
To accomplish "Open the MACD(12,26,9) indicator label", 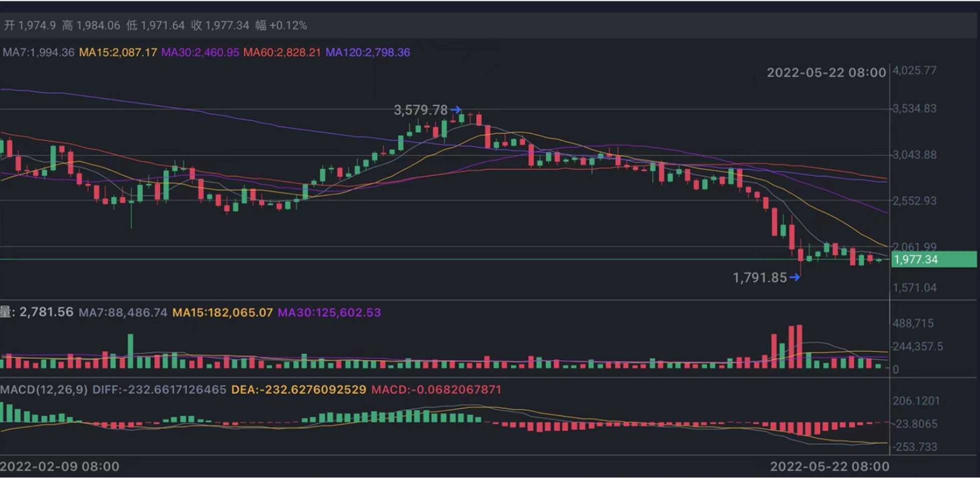I will (x=44, y=390).
